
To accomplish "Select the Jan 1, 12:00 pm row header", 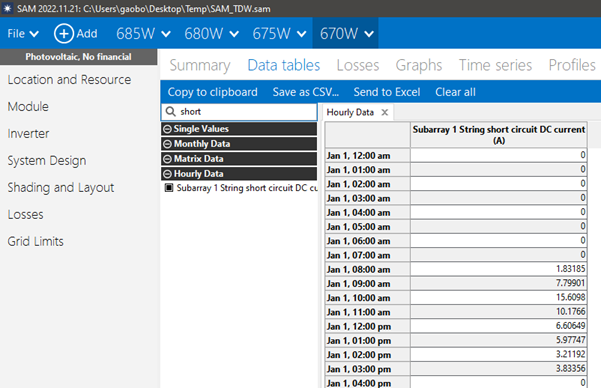I will pyautogui.click(x=368, y=326).
